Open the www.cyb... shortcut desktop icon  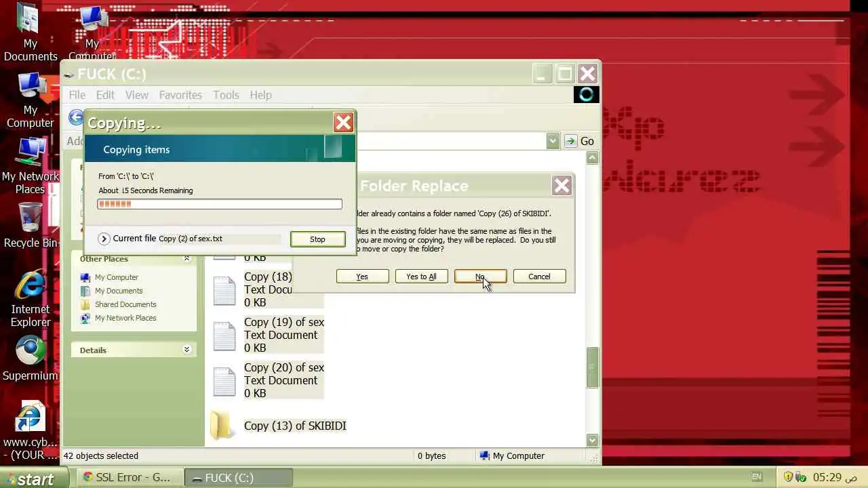coord(30,431)
